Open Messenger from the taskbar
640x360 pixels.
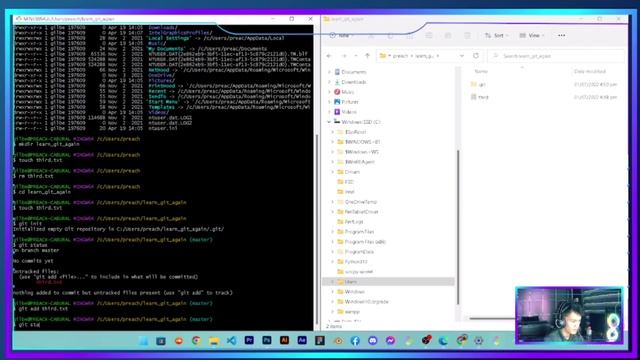coord(390,340)
